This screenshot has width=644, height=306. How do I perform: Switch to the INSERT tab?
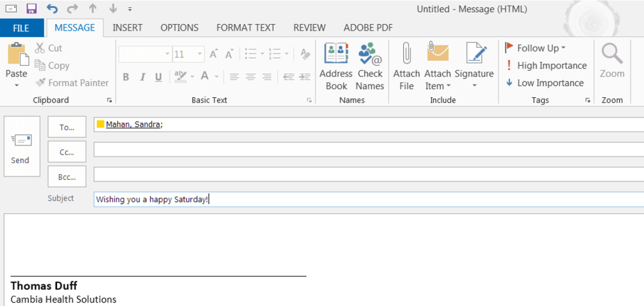click(127, 28)
